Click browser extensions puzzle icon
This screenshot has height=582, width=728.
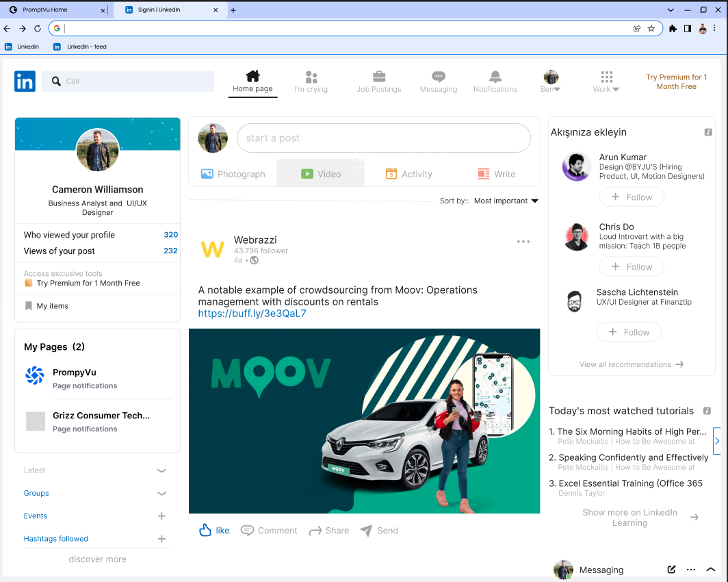tap(673, 29)
